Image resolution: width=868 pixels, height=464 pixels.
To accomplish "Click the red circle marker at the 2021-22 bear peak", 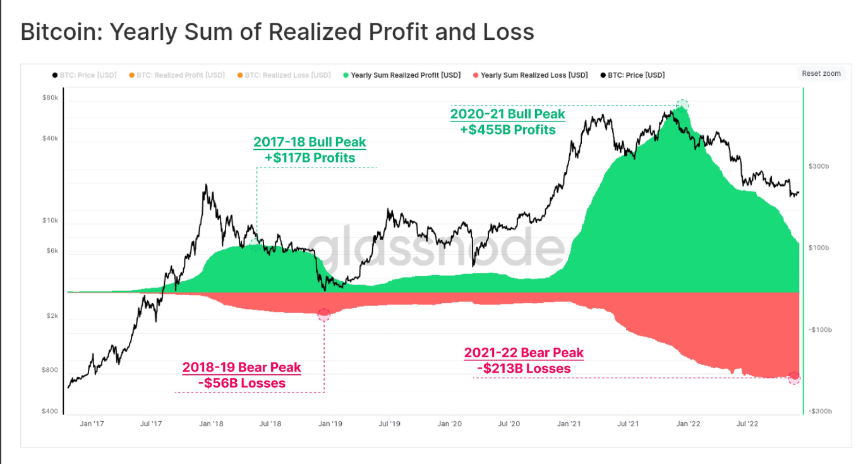I will pyautogui.click(x=794, y=377).
